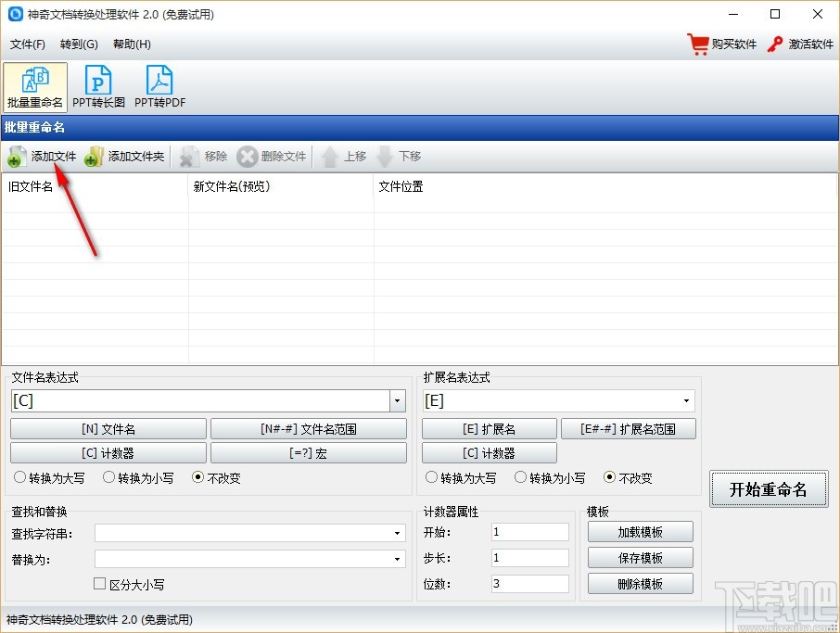
Task: Click the 购买软件 shopping cart icon
Action: 698,44
